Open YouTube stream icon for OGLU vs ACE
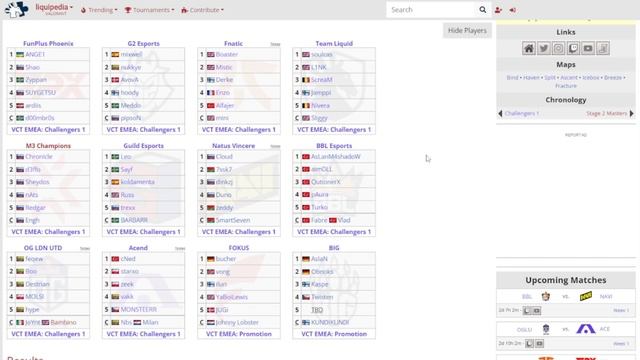Viewport: 640px width, 360px height. pos(539,344)
